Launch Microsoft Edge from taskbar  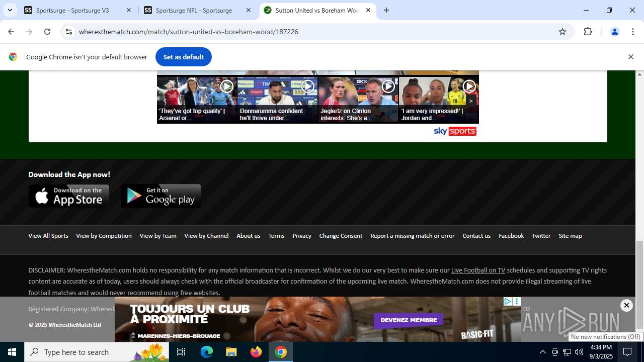click(207, 352)
